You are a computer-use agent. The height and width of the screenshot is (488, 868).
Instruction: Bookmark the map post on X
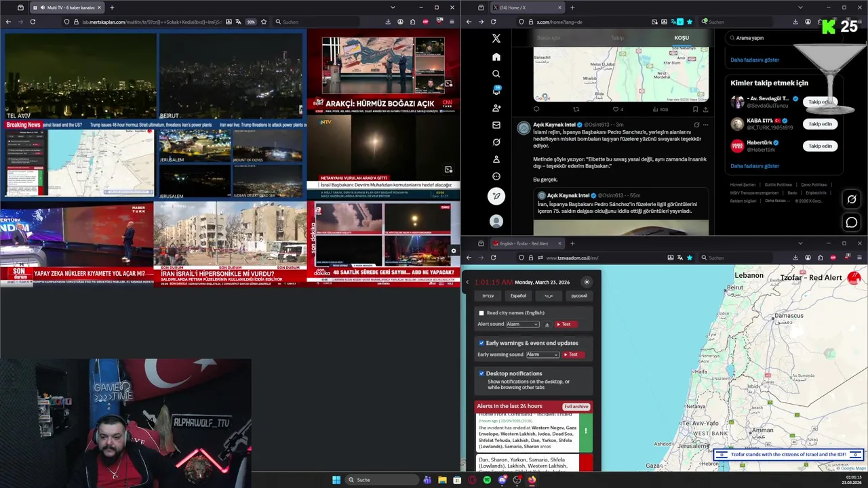pyautogui.click(x=695, y=109)
